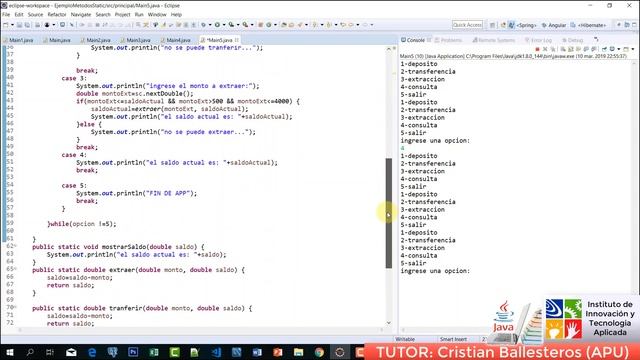Switch to the Hibernate perspective
This screenshot has height=360, width=640.
[x=588, y=25]
